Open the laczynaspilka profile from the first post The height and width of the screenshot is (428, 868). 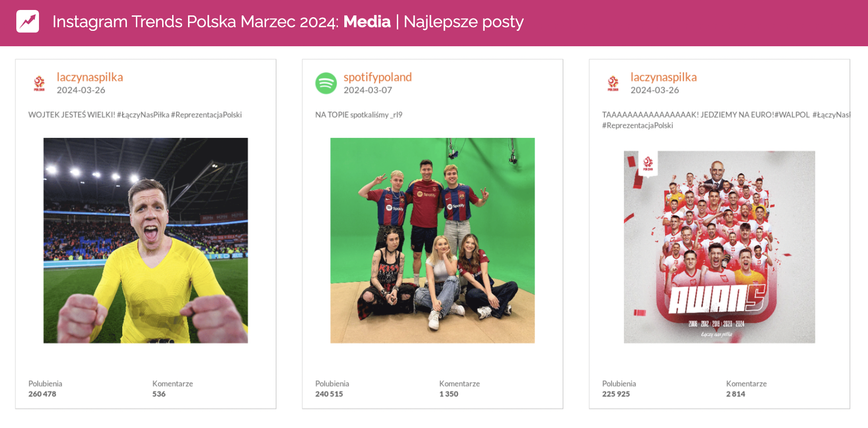coord(90,77)
